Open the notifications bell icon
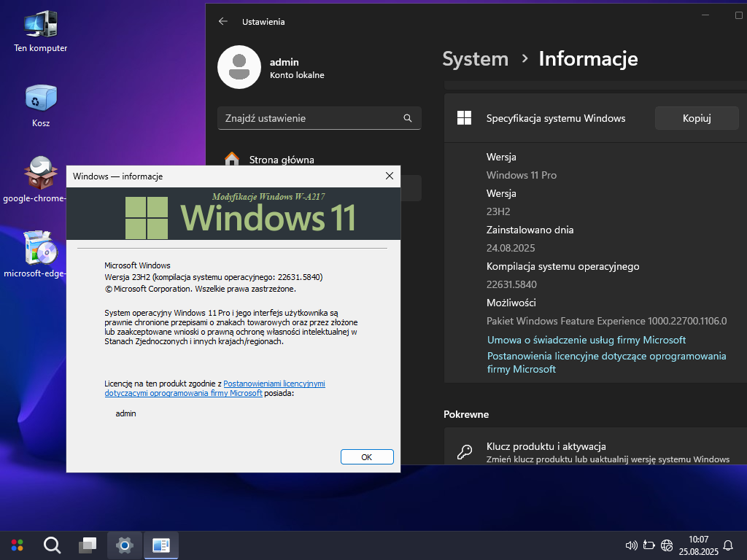747x560 pixels. 727,545
